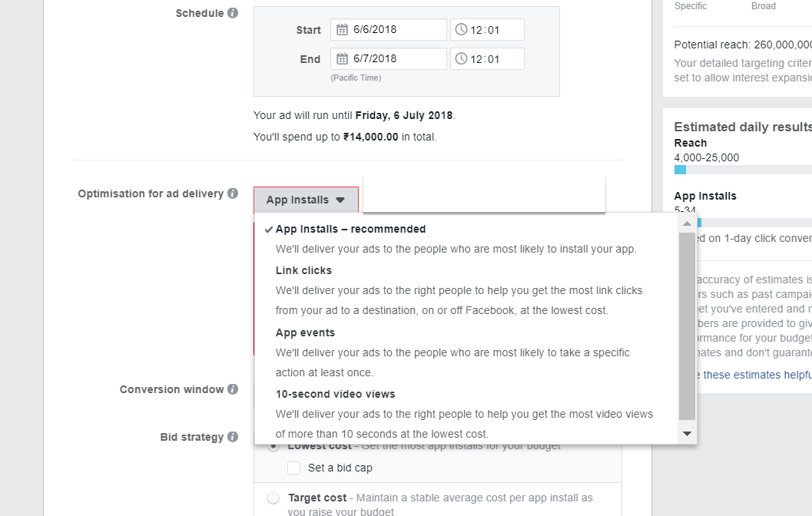Click the Conversion window info icon

point(232,389)
